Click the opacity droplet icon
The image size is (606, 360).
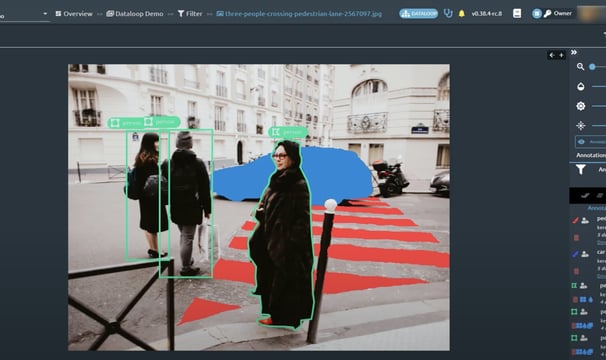[580, 86]
